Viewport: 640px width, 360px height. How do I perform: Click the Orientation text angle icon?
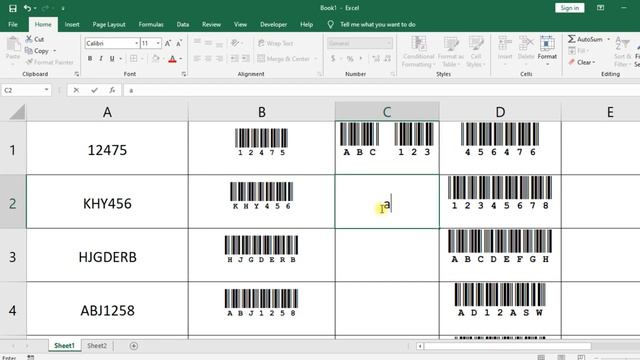(x=235, y=43)
